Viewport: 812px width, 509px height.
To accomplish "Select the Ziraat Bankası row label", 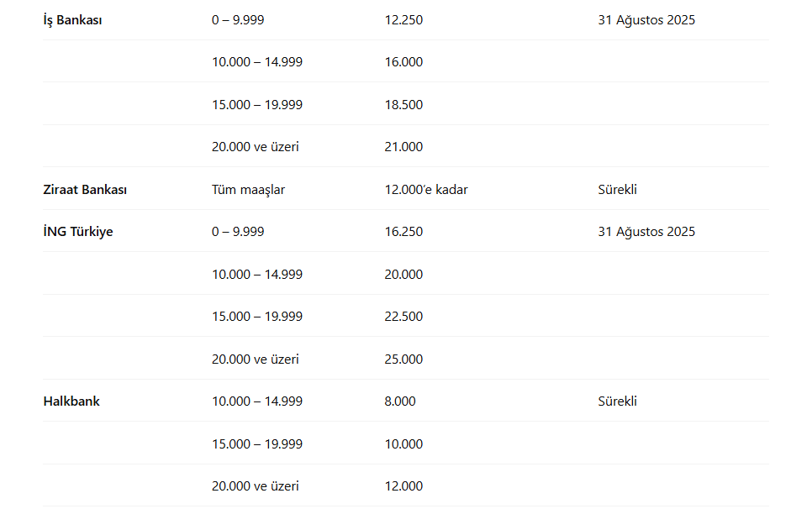I will coord(85,190).
